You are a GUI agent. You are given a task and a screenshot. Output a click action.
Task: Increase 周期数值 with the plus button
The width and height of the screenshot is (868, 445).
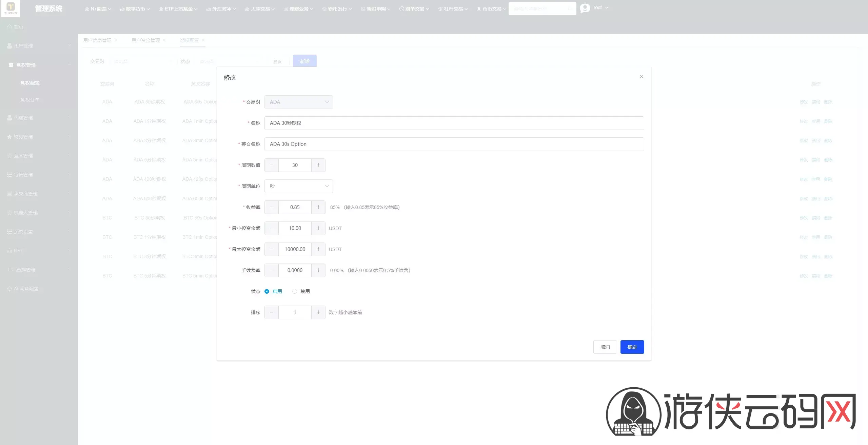(318, 165)
